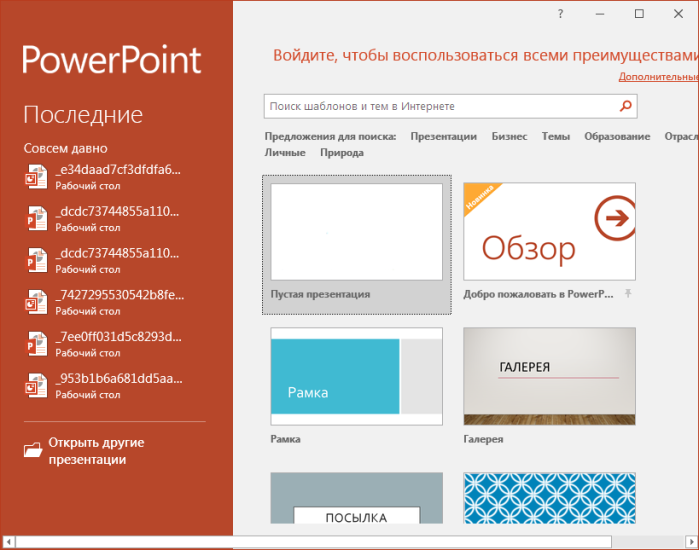This screenshot has height=550, width=699.
Task: Click the magnifier search icon
Action: pyautogui.click(x=625, y=106)
